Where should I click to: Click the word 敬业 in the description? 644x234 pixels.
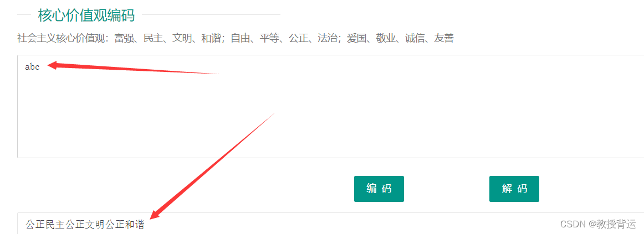386,39
